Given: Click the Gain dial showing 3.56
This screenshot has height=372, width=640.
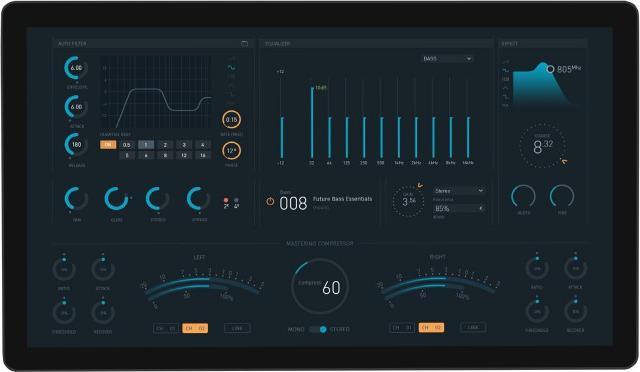Looking at the screenshot, I should [x=409, y=201].
